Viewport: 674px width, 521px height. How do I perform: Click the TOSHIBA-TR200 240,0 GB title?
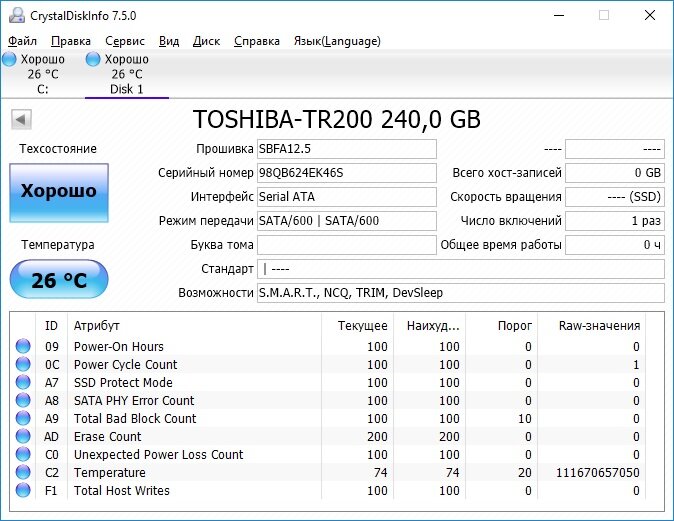[337, 120]
